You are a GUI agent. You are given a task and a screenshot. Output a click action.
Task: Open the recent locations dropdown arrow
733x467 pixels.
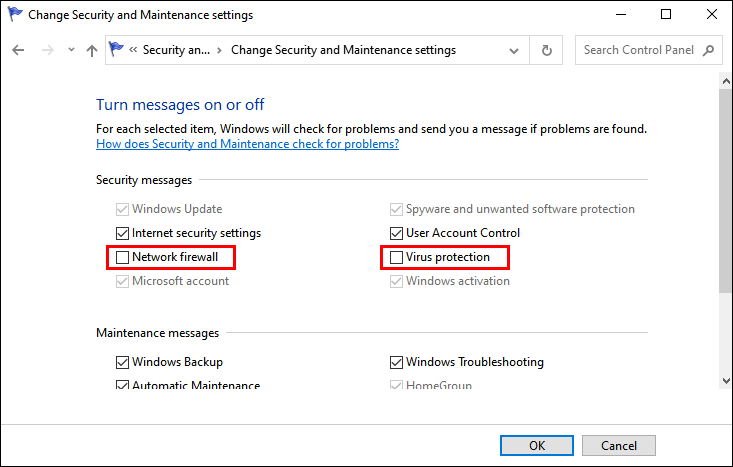click(70, 50)
